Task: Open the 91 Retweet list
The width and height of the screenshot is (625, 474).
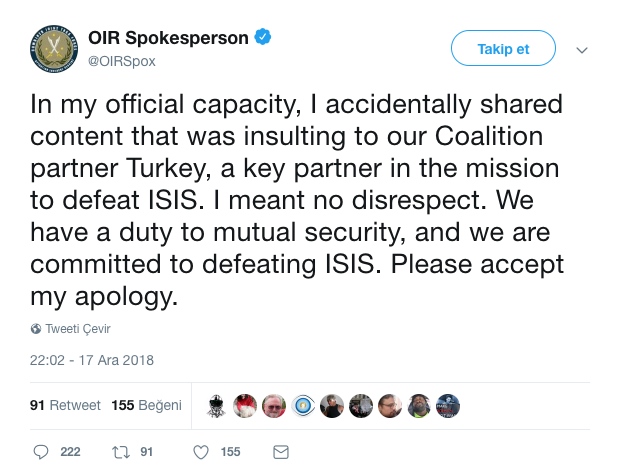Action: tap(66, 405)
